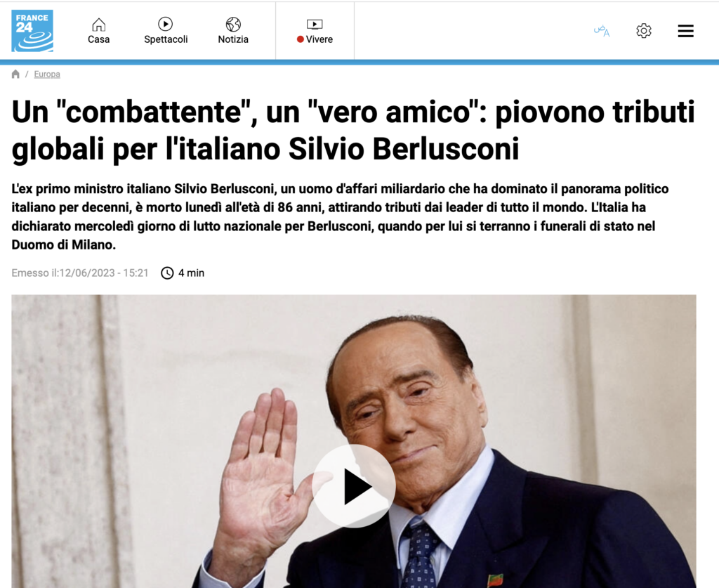Click the clock reading-time icon
The height and width of the screenshot is (588, 719).
point(167,273)
